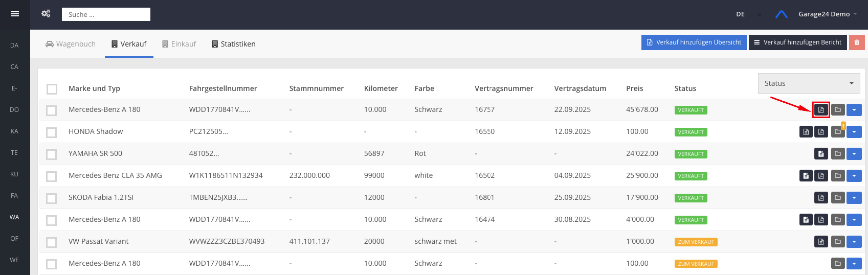Viewport: 868px width, 275px height.
Task: Open PDF for first Mercedes-Benz A 180 row
Action: [821, 110]
